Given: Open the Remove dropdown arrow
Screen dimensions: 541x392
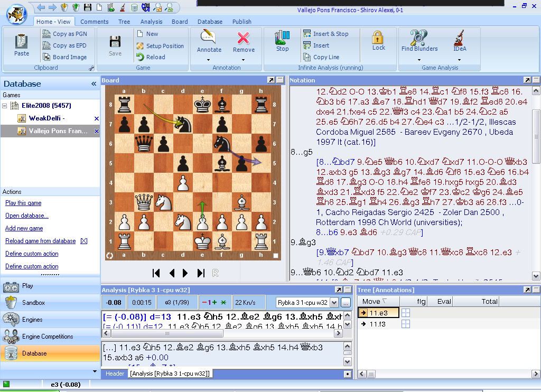Looking at the screenshot, I should 243,60.
